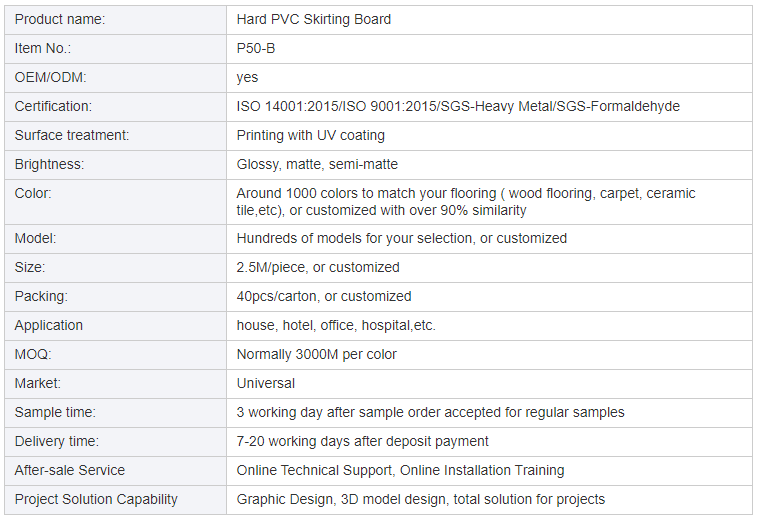Click 'Printing with UV coating' cell
Viewport: 762px width, 523px height.
(x=311, y=135)
